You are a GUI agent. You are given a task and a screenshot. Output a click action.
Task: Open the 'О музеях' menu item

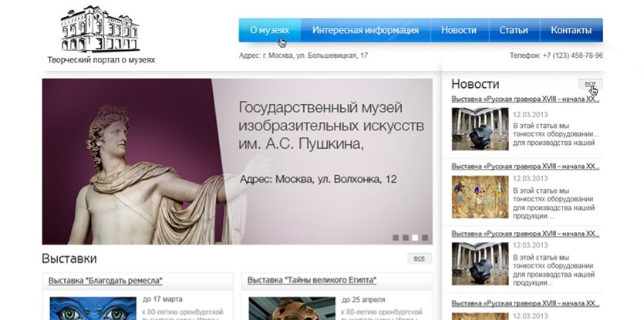point(270,30)
